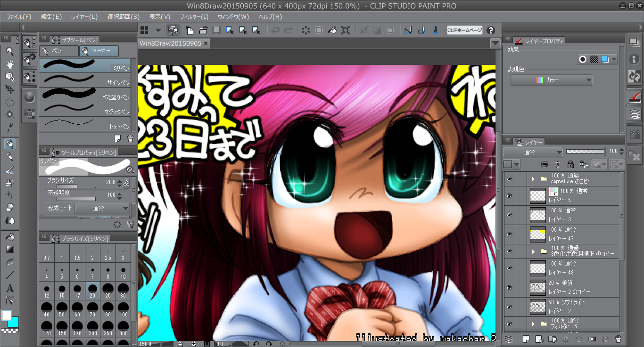
Task: Select the polygon selection area tool
Action: coord(9,102)
